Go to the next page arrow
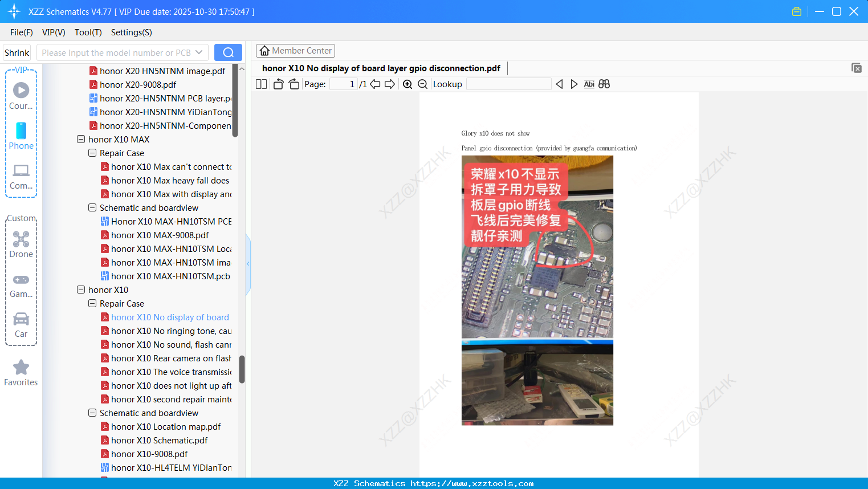 coord(390,84)
